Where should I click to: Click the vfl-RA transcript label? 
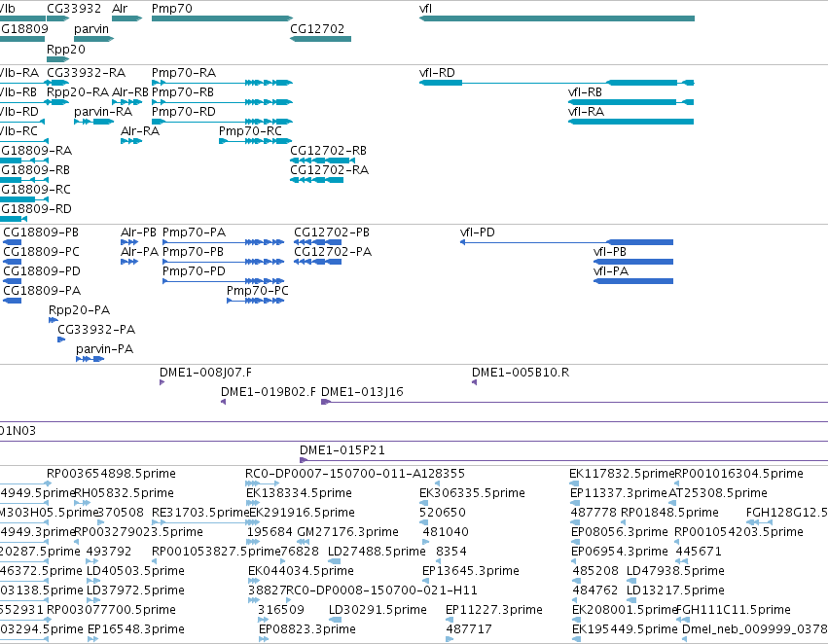coord(586,112)
